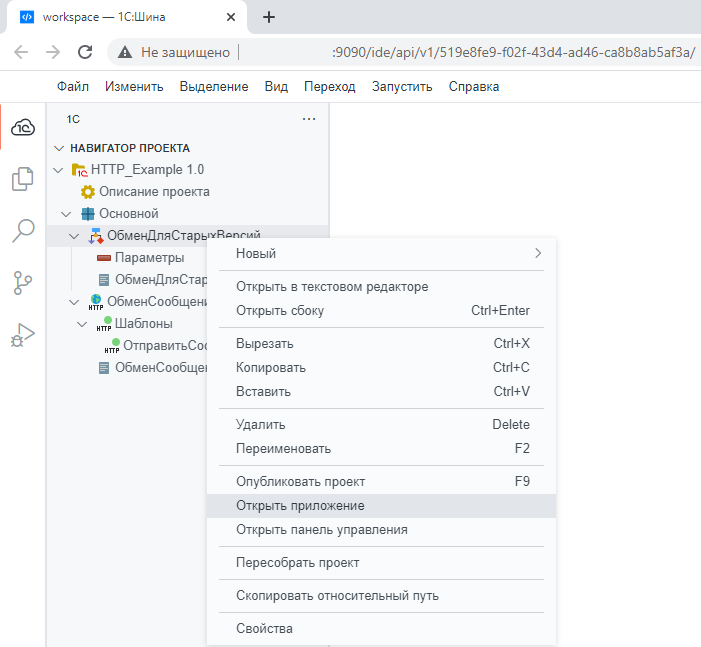Open the Запустить menu
The height and width of the screenshot is (647, 701).
(402, 87)
